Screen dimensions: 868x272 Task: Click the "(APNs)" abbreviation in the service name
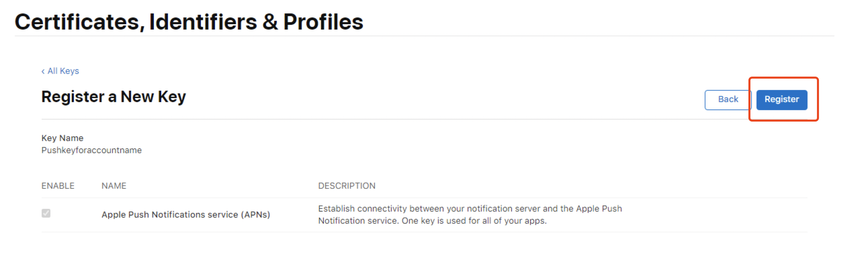pos(255,215)
